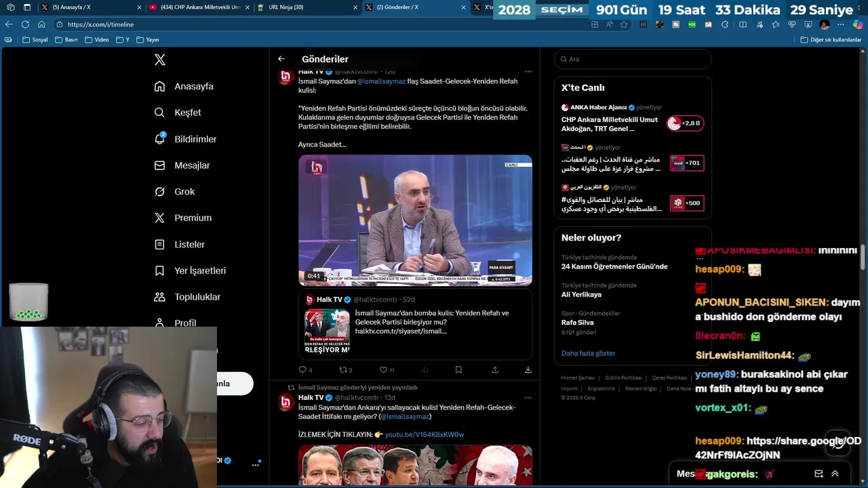Viewport: 868px width, 488px height.
Task: Join the live stream with +2,8 B listeners
Action: click(x=686, y=123)
